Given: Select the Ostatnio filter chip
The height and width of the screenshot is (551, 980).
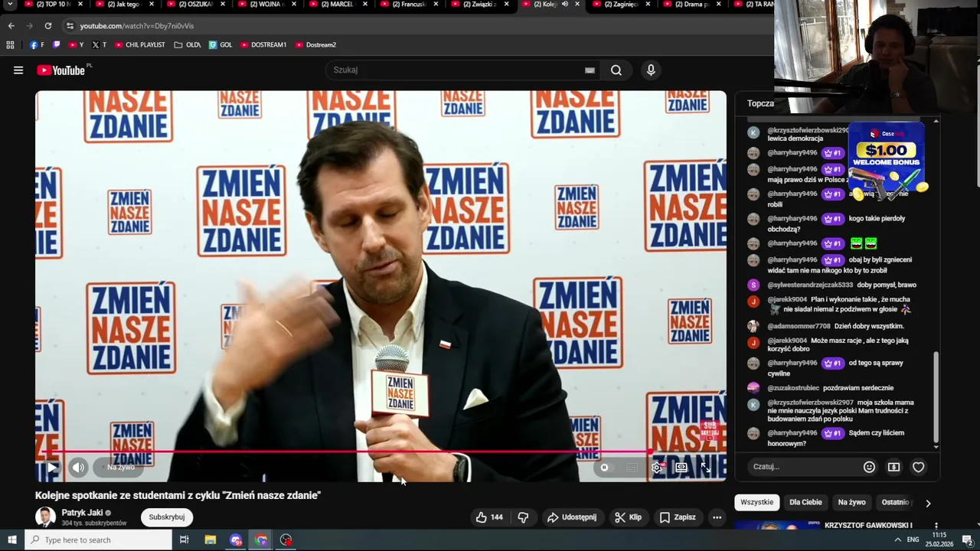Looking at the screenshot, I should pyautogui.click(x=896, y=502).
